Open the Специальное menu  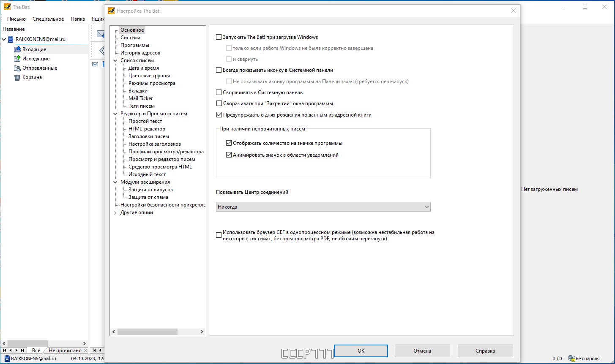[48, 19]
